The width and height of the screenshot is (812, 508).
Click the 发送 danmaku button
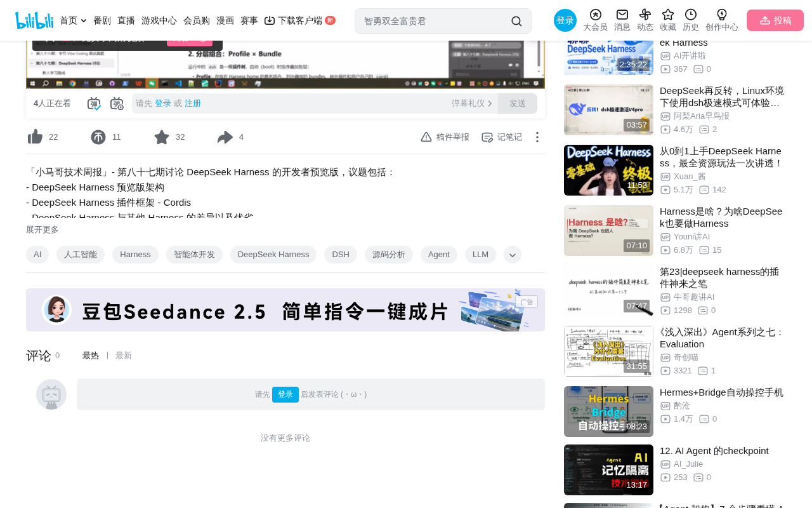coord(518,104)
